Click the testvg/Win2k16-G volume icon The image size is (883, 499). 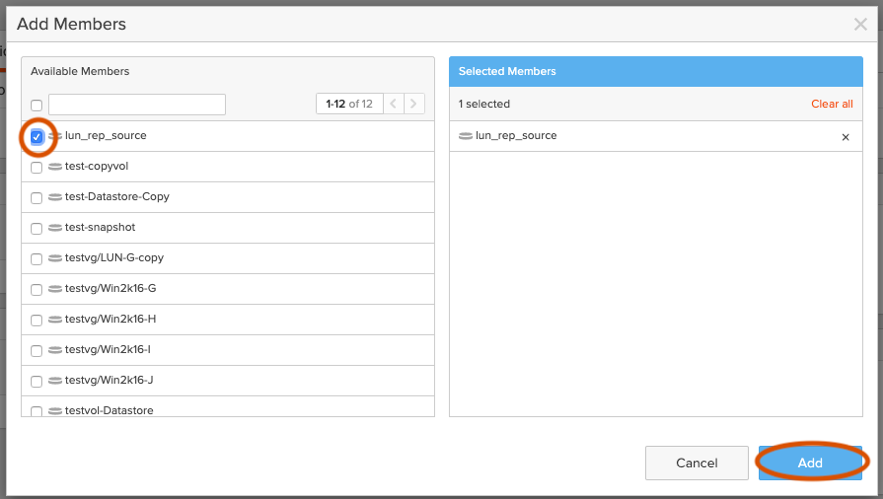[x=55, y=289]
